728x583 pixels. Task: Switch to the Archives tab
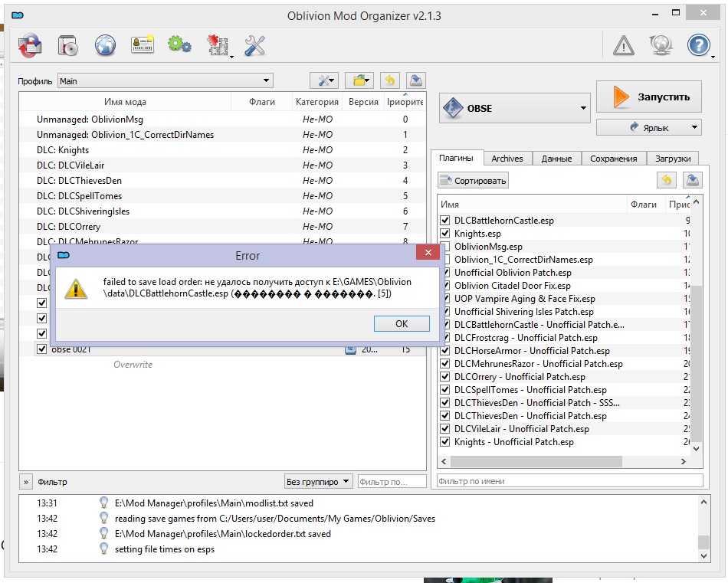pyautogui.click(x=507, y=159)
